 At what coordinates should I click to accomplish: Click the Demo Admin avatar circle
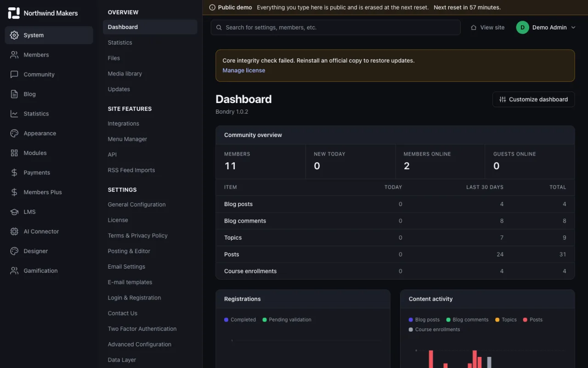pyautogui.click(x=522, y=28)
